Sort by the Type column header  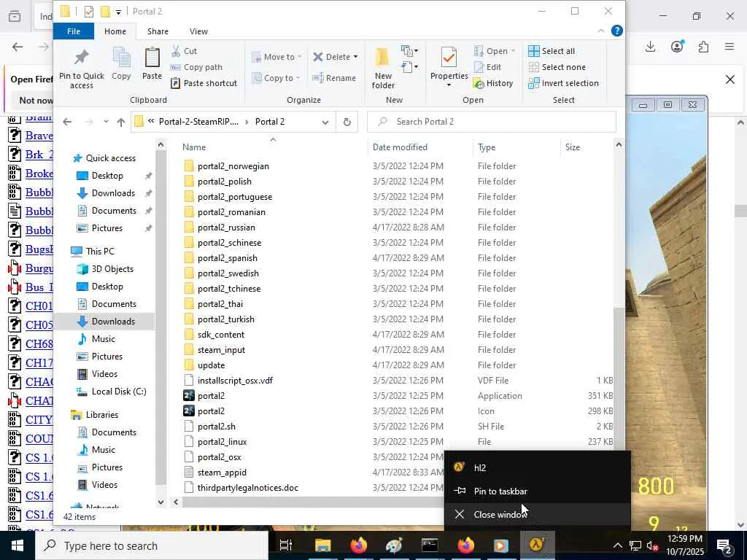[x=487, y=147]
